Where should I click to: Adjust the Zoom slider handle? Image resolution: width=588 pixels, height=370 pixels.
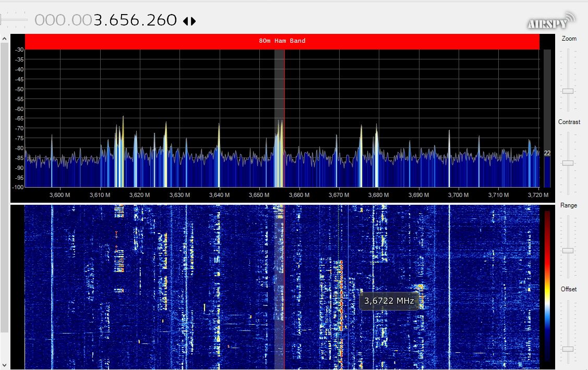(x=568, y=91)
